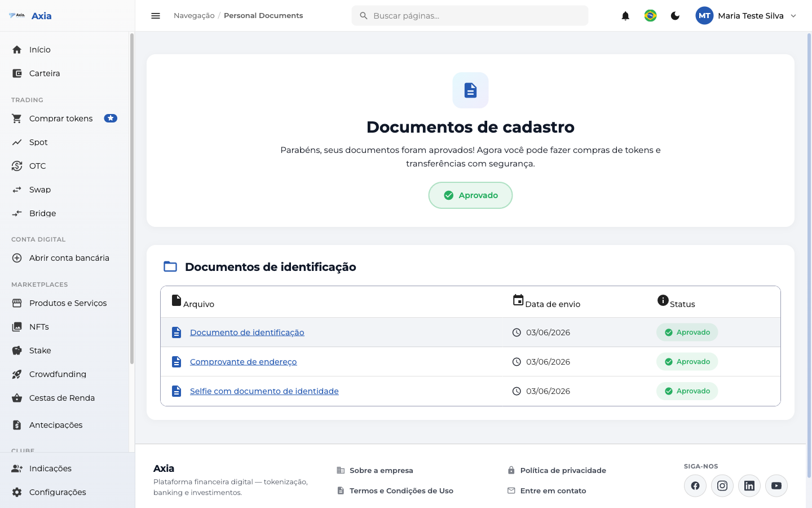Open the Brazil flag language selector
The image size is (812, 508).
pos(650,16)
